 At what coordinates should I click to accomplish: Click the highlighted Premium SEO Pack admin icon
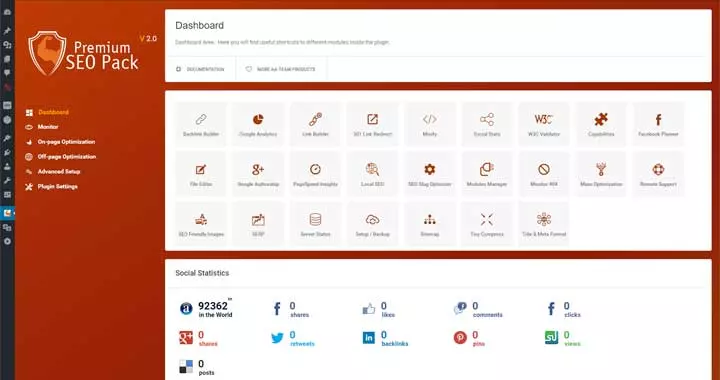[7, 213]
